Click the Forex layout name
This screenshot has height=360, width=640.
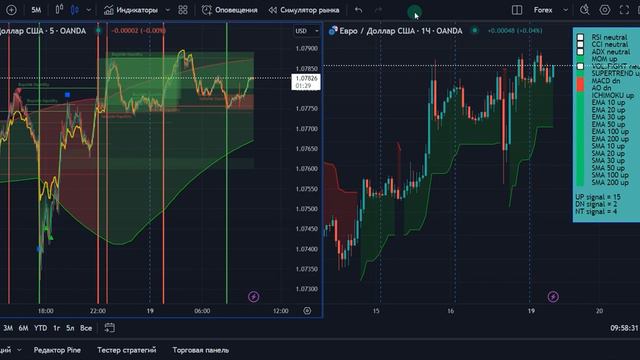click(543, 10)
